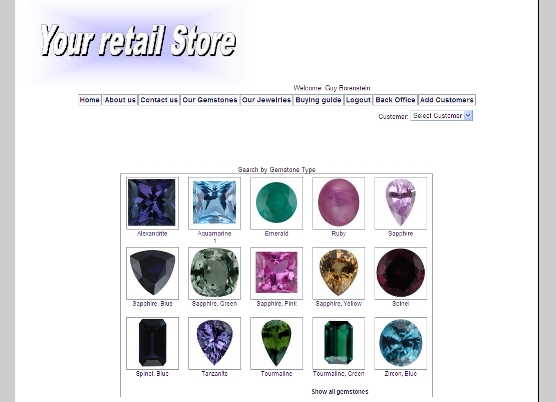Open the Tanzanite gemstone thumbnail

[214, 343]
